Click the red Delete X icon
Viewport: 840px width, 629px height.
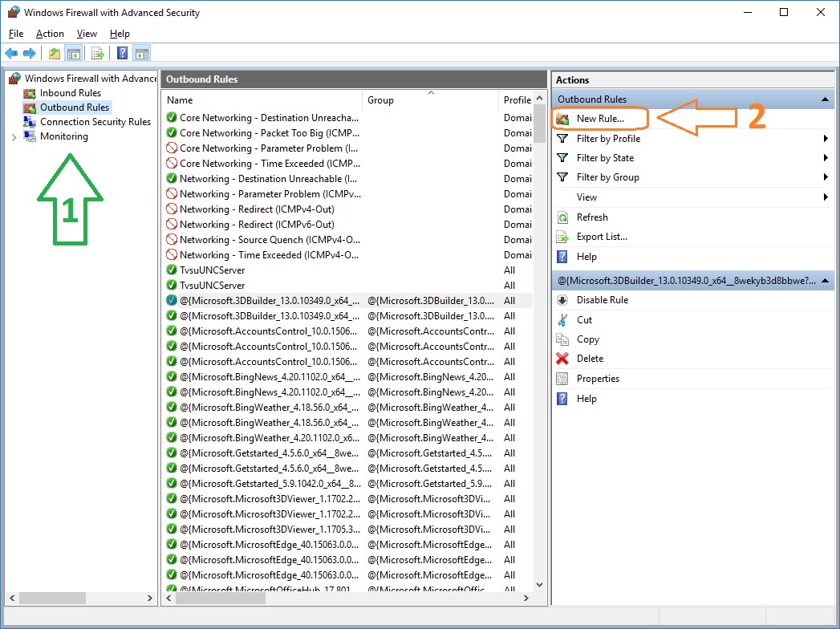(x=562, y=359)
